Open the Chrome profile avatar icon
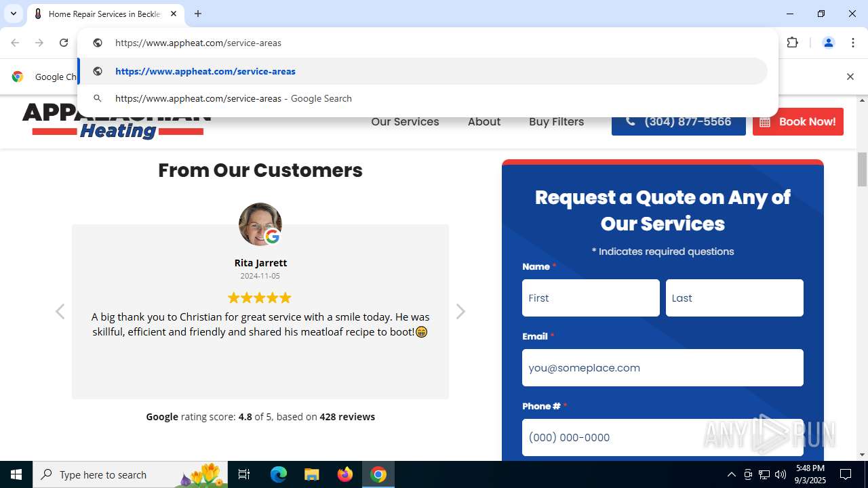Image resolution: width=868 pixels, height=488 pixels. pos(828,43)
